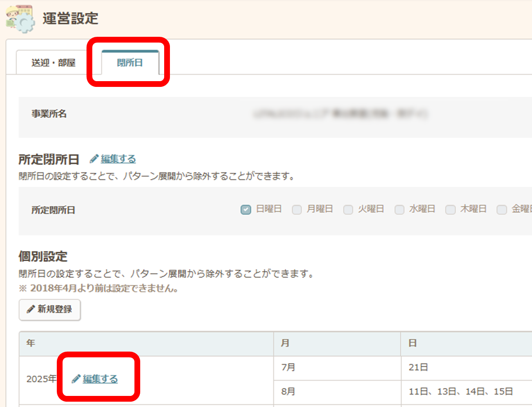
Task: Select the 木曜日 checkbox
Action: tap(451, 210)
